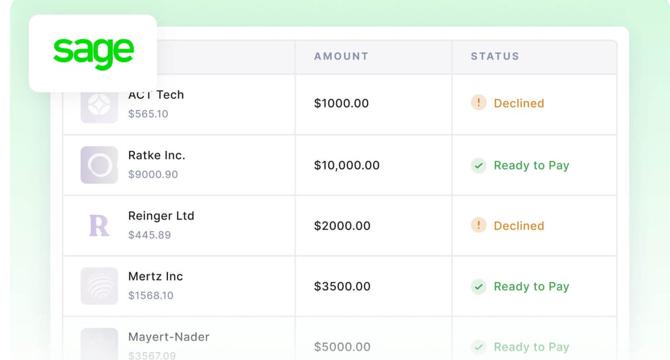Open the Ratke Inc. vendor name
The image size is (670, 360).
pyautogui.click(x=156, y=155)
